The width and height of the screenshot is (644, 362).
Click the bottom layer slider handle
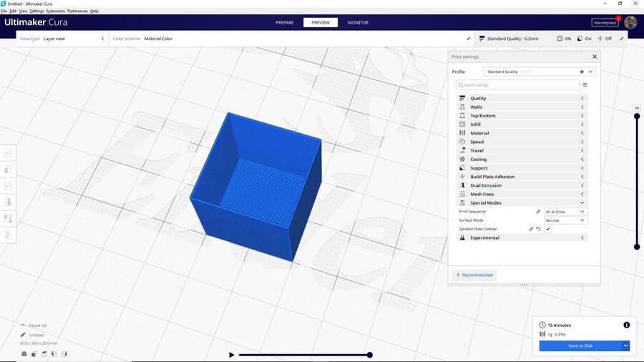tap(637, 247)
